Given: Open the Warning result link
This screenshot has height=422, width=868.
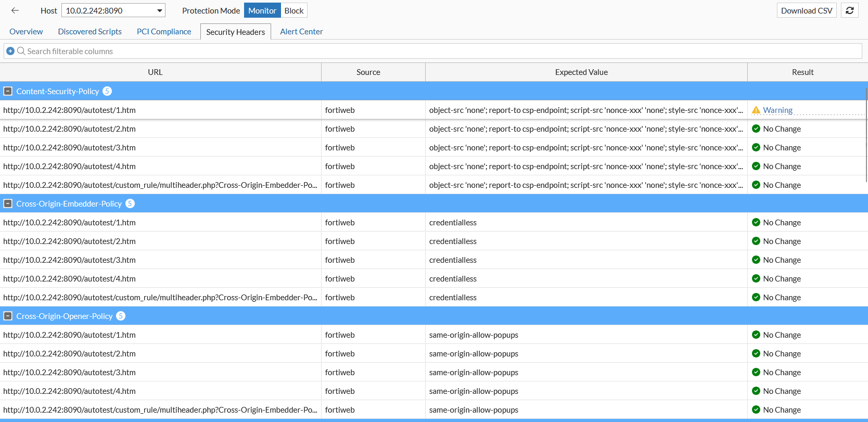Looking at the screenshot, I should click(777, 110).
